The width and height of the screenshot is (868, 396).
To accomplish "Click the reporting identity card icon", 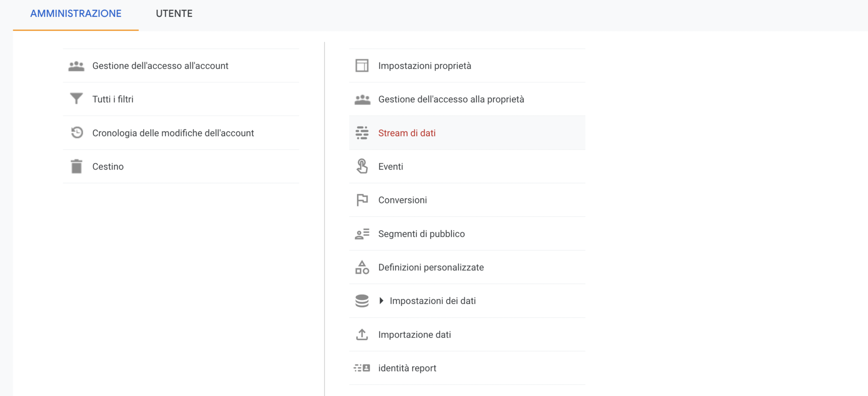I will point(362,368).
